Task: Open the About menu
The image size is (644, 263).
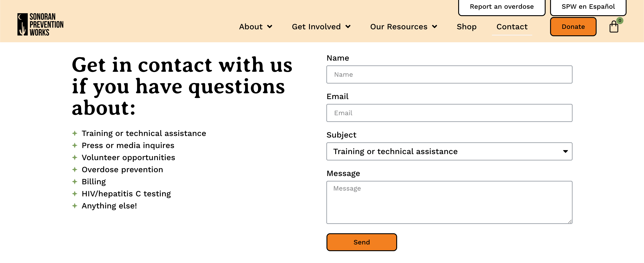Action: (251, 27)
